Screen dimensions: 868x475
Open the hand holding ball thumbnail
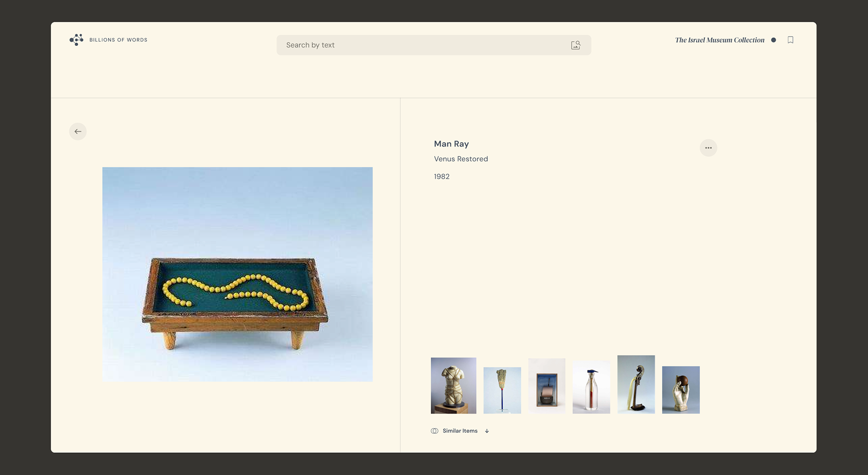[681, 390]
